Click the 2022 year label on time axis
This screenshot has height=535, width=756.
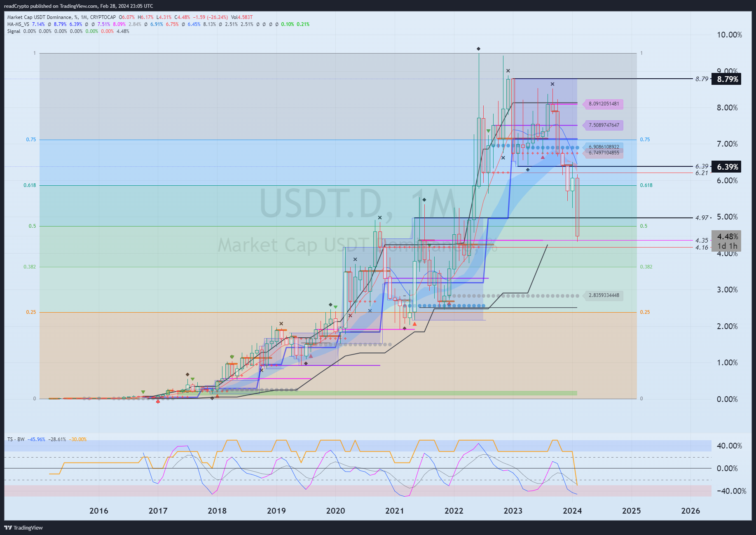(454, 511)
